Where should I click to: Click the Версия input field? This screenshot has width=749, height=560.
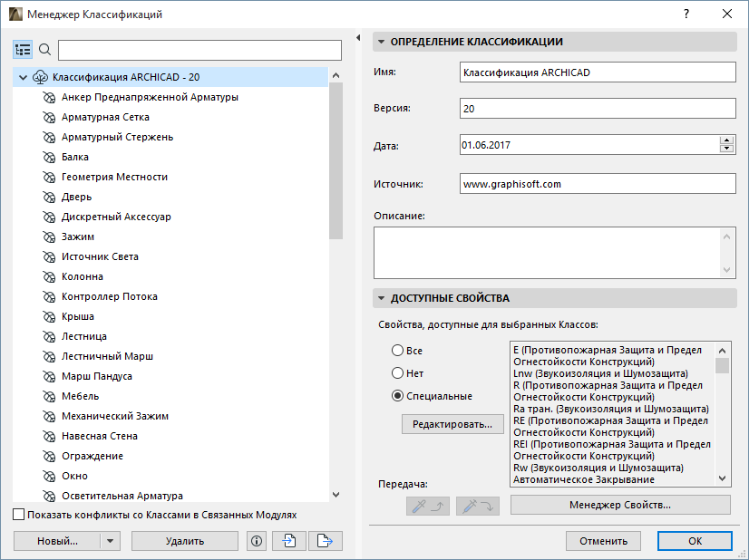coord(598,109)
